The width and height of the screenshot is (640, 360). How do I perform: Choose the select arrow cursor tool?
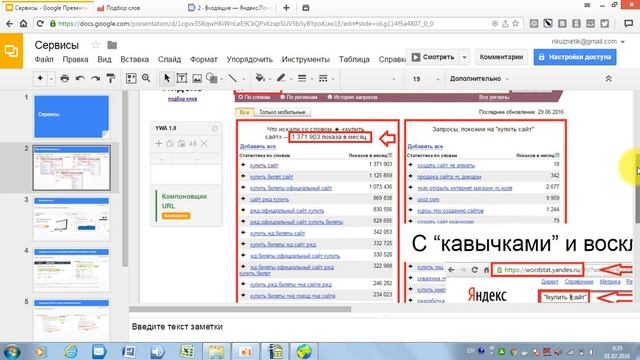pyautogui.click(x=167, y=78)
